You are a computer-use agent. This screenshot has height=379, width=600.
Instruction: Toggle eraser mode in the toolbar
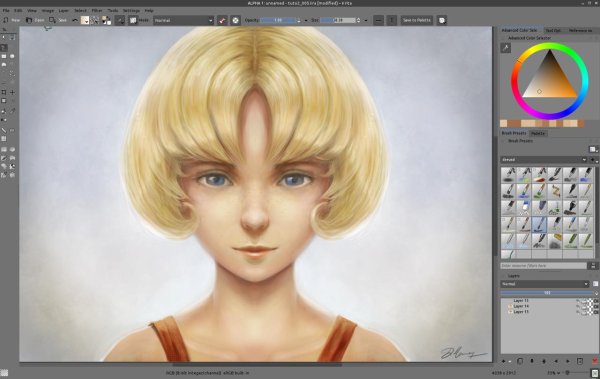coord(222,20)
